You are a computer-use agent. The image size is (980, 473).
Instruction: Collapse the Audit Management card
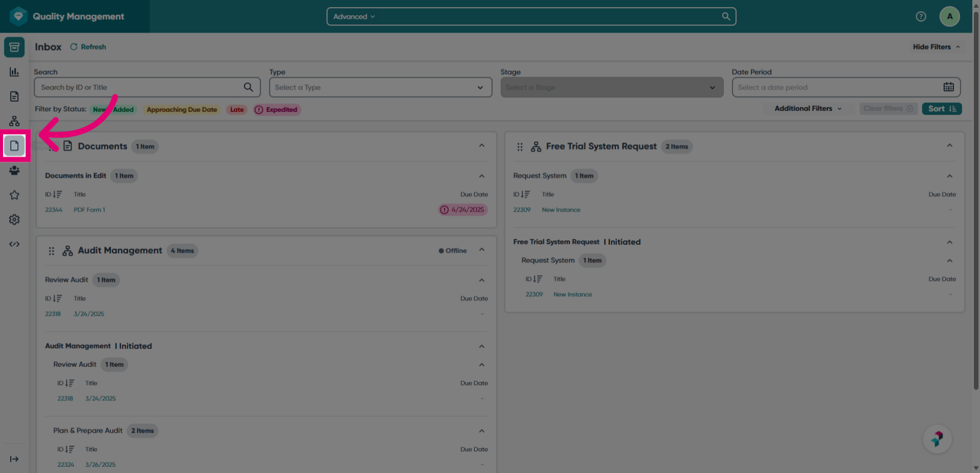482,250
